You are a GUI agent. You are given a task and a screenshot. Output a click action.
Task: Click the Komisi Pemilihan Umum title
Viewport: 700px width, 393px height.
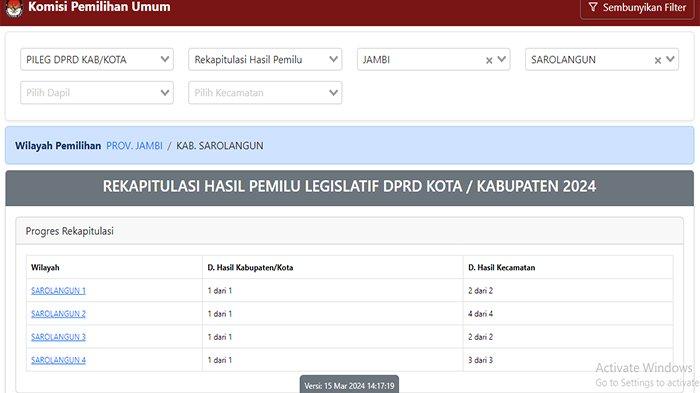(x=99, y=7)
